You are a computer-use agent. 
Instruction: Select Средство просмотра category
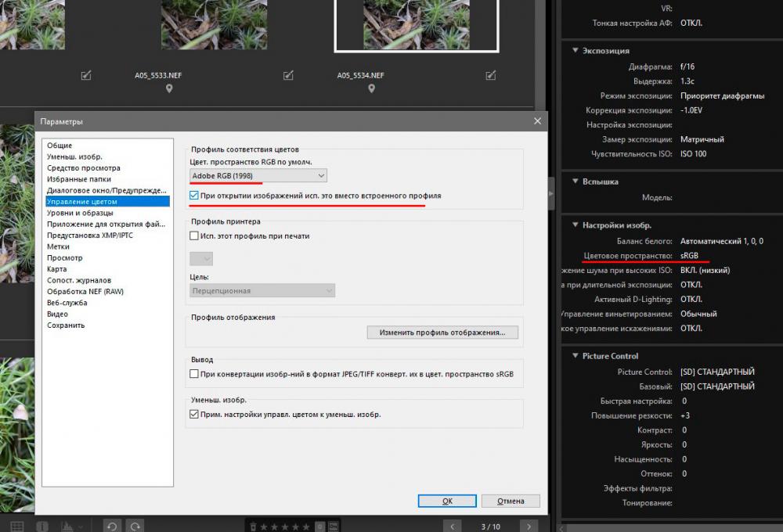click(x=107, y=167)
